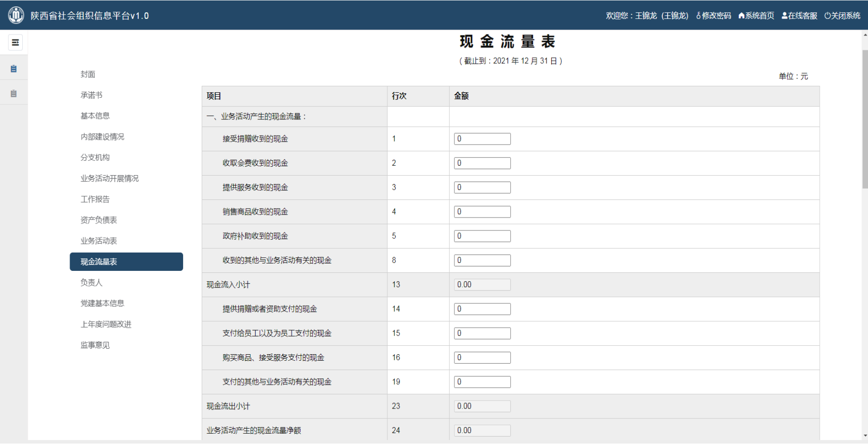Screen dimensions: 868x444
Task: Click the blue clipboard icon in left rail
Action: [x=14, y=69]
